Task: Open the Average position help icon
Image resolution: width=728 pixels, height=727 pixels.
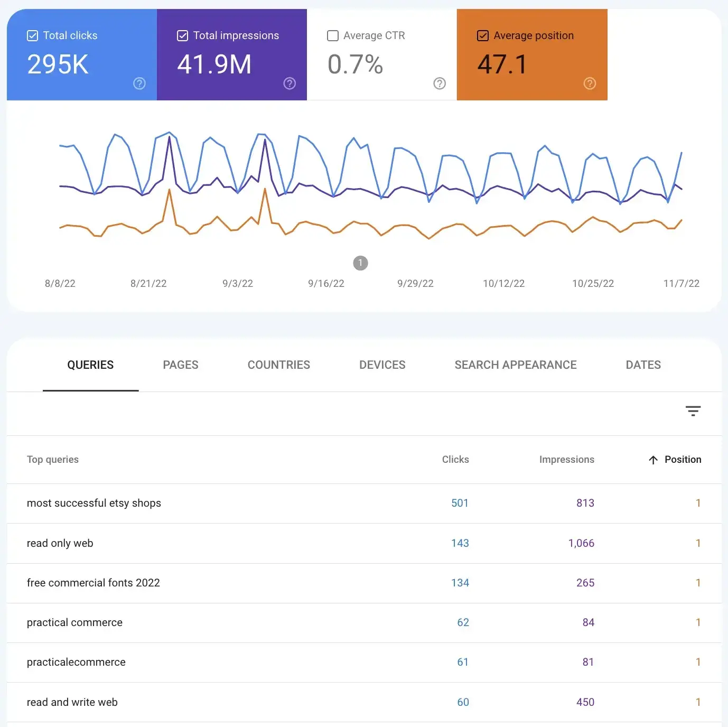Action: click(x=590, y=83)
